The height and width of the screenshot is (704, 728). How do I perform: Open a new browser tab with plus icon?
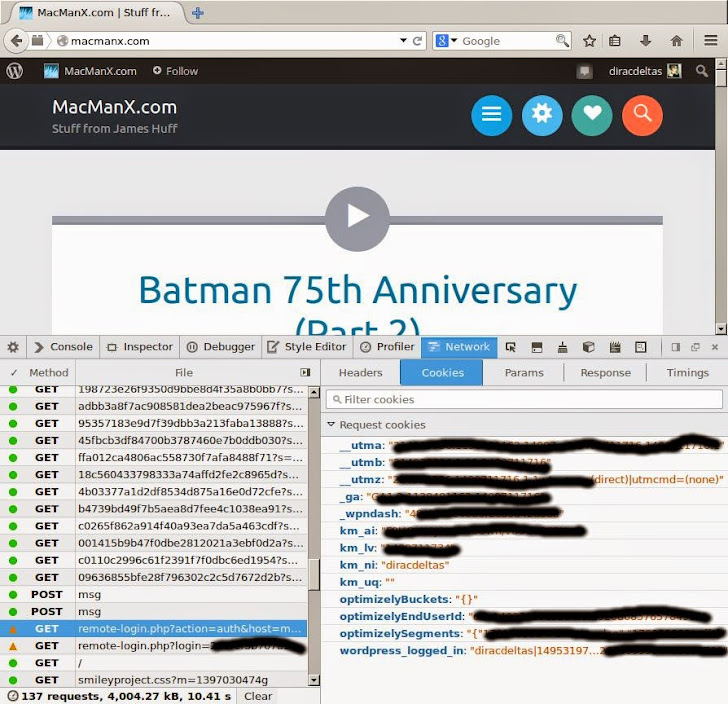pos(198,13)
